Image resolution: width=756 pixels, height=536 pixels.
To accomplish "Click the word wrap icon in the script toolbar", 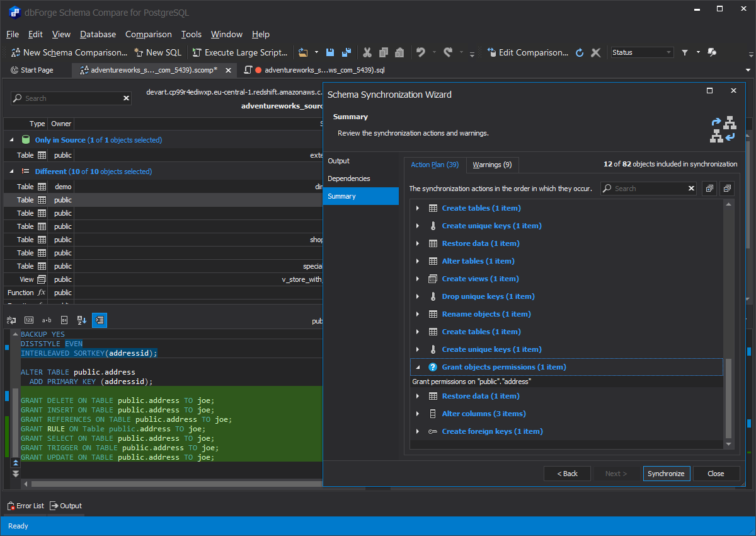I will click(11, 320).
